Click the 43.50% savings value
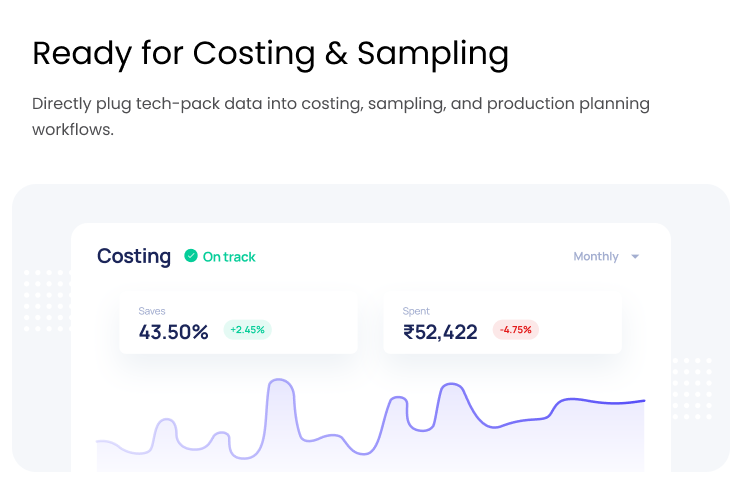The image size is (742, 484). point(173,332)
